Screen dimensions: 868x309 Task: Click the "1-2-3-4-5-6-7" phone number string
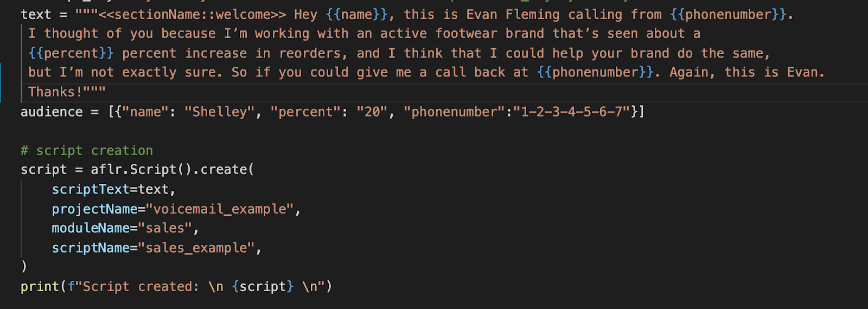571,112
